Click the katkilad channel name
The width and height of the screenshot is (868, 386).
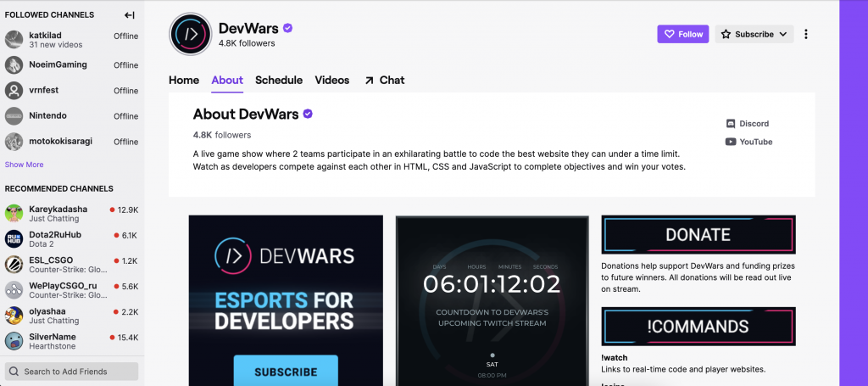46,36
